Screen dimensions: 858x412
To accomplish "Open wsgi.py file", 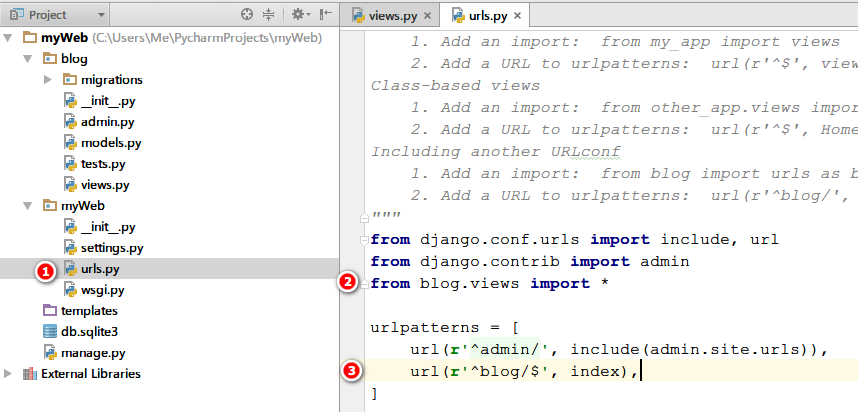I will tap(102, 290).
